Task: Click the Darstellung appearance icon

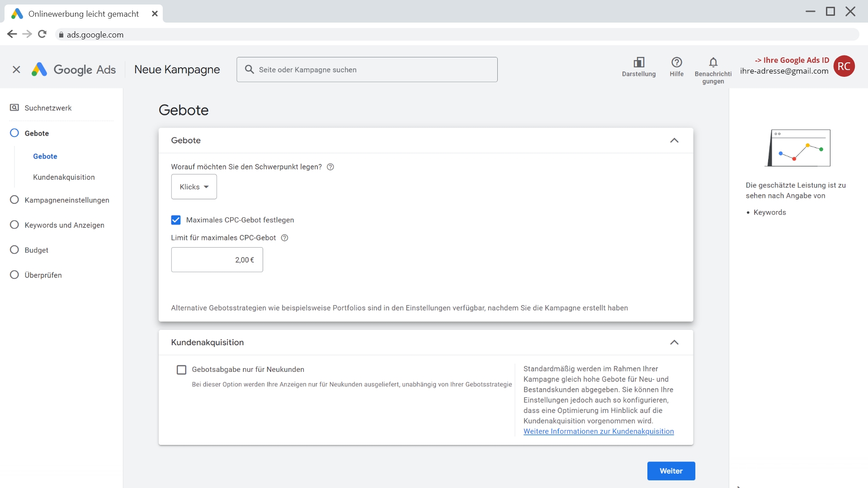Action: click(x=638, y=62)
